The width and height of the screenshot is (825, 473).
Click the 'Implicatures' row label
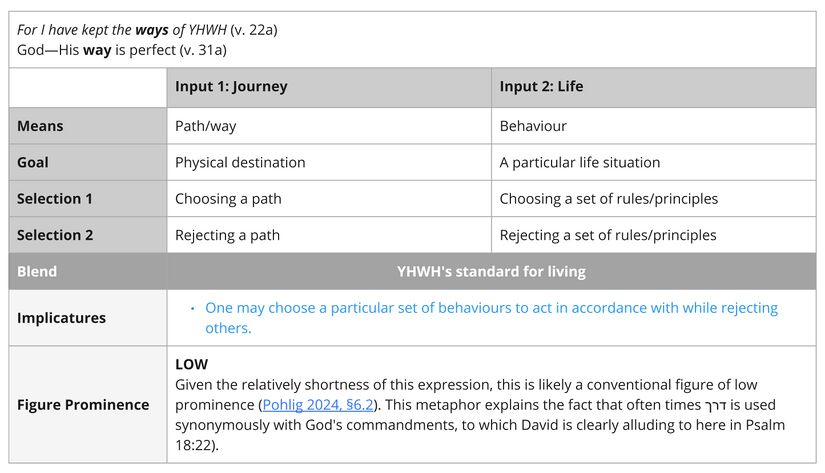point(62,318)
